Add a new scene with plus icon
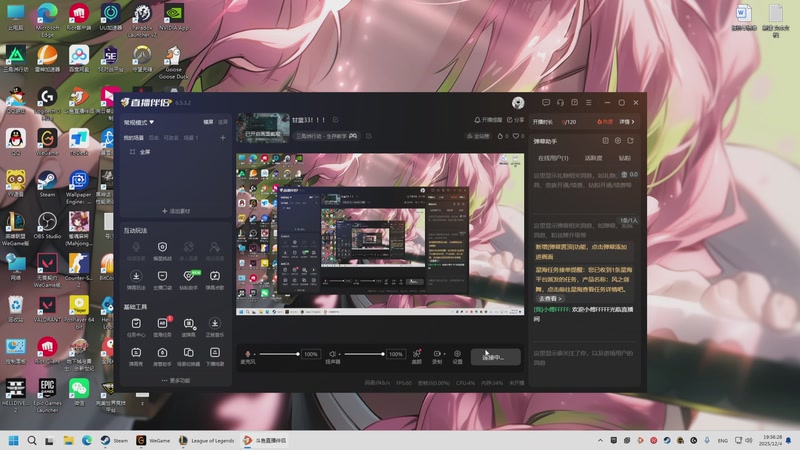 pos(222,138)
